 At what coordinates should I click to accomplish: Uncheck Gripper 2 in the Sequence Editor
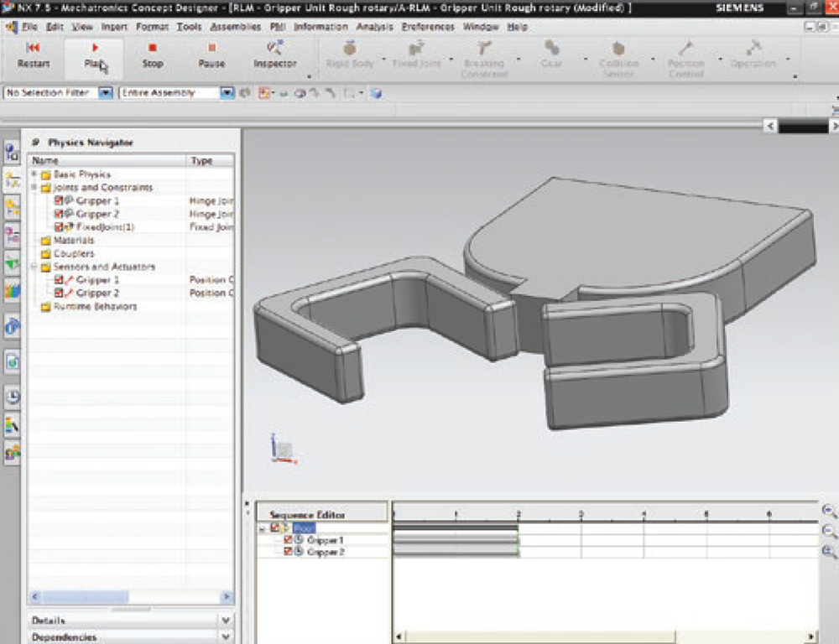click(x=288, y=550)
